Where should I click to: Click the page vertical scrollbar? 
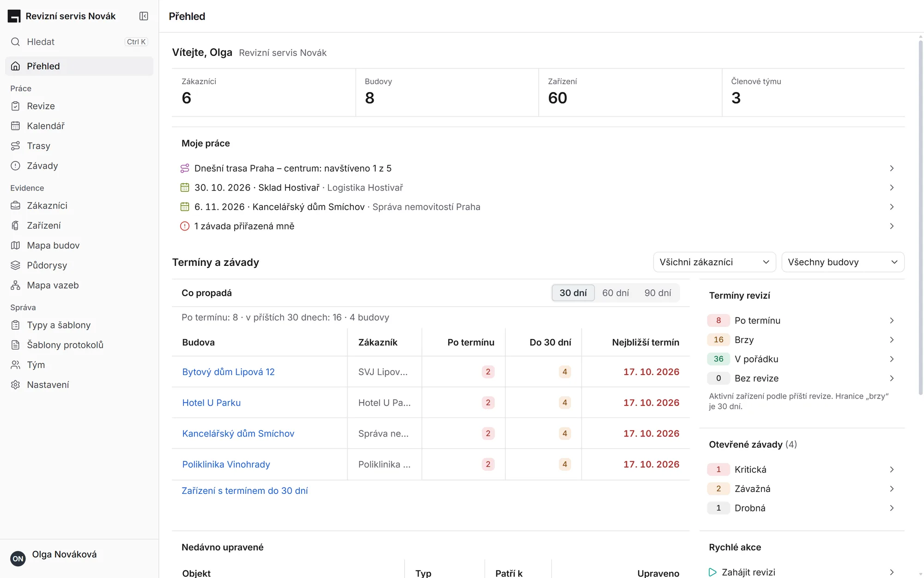click(920, 217)
